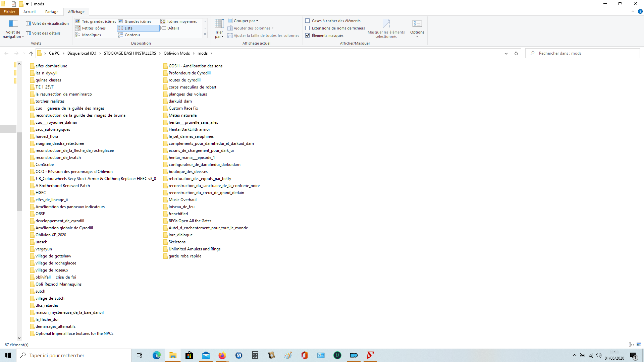Click the Help question mark icon
The image size is (644, 362).
tap(640, 11)
